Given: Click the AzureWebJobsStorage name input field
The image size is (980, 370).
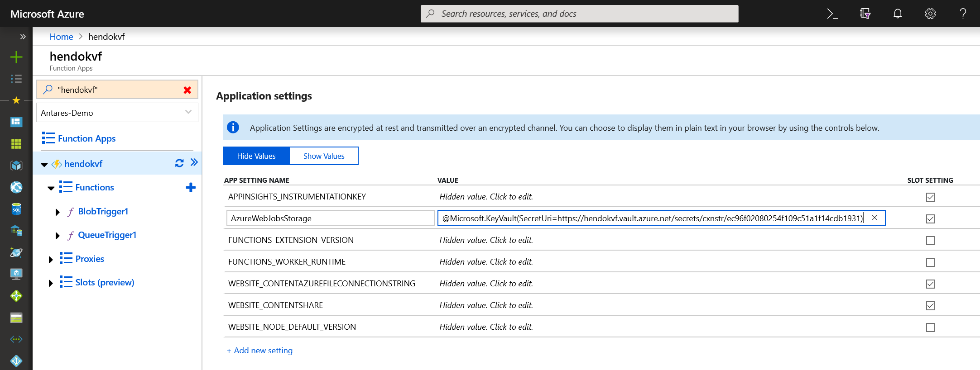Looking at the screenshot, I should point(330,218).
